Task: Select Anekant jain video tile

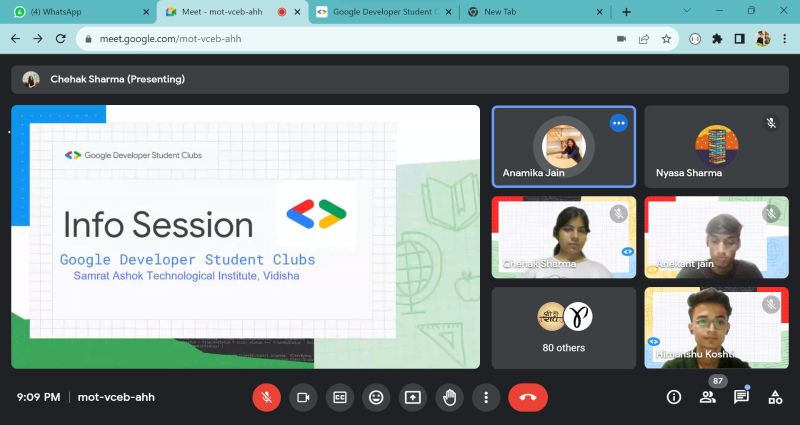Action: [716, 237]
